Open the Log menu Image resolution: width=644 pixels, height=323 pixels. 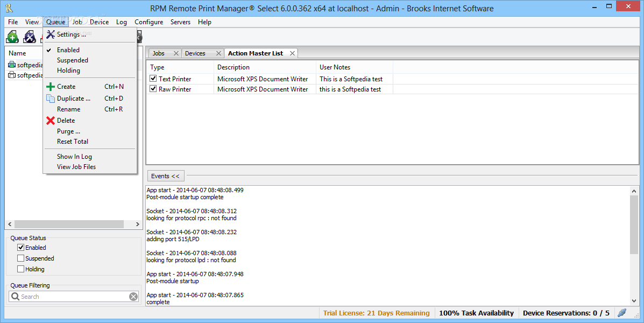click(x=121, y=22)
